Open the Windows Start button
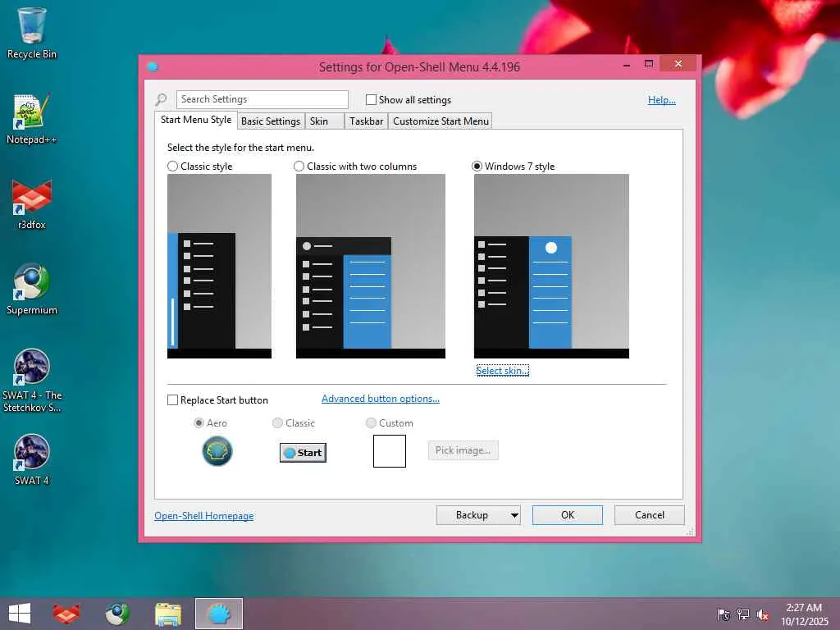840x630 pixels. click(20, 614)
